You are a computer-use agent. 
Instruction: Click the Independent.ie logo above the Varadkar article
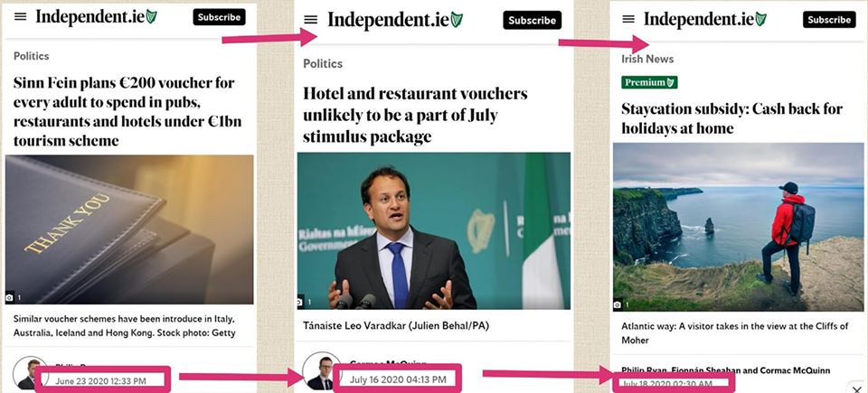click(395, 20)
